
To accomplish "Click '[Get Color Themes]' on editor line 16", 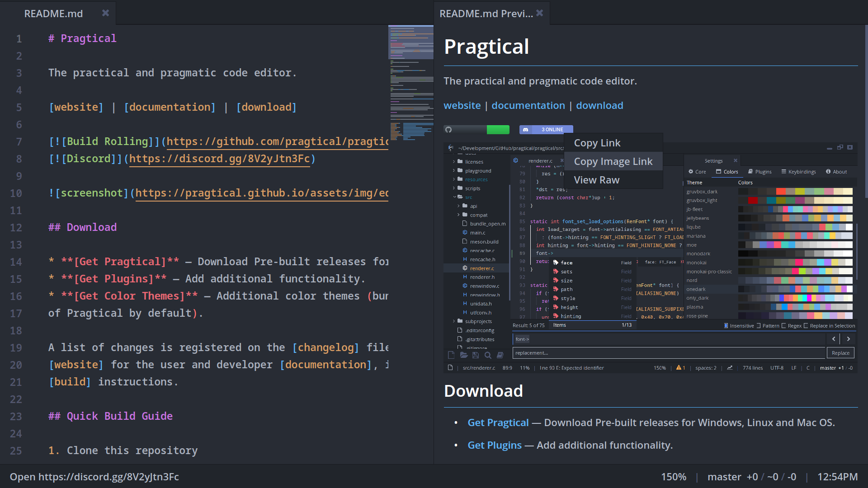I will click(129, 296).
